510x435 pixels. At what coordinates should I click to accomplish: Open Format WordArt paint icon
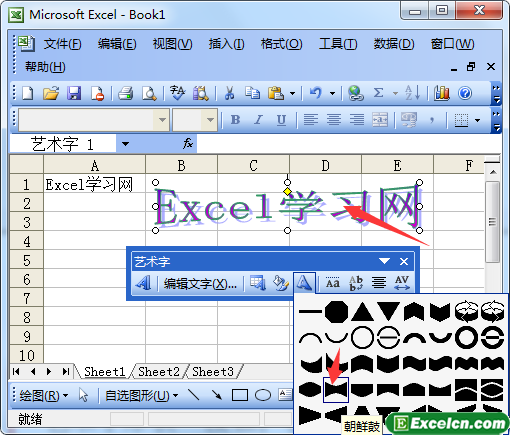(x=281, y=284)
